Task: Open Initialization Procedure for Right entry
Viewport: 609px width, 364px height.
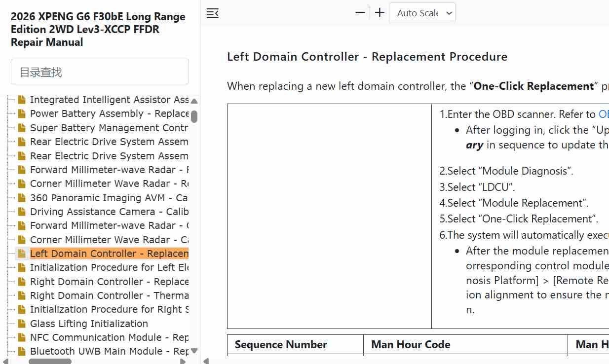Action: [109, 309]
